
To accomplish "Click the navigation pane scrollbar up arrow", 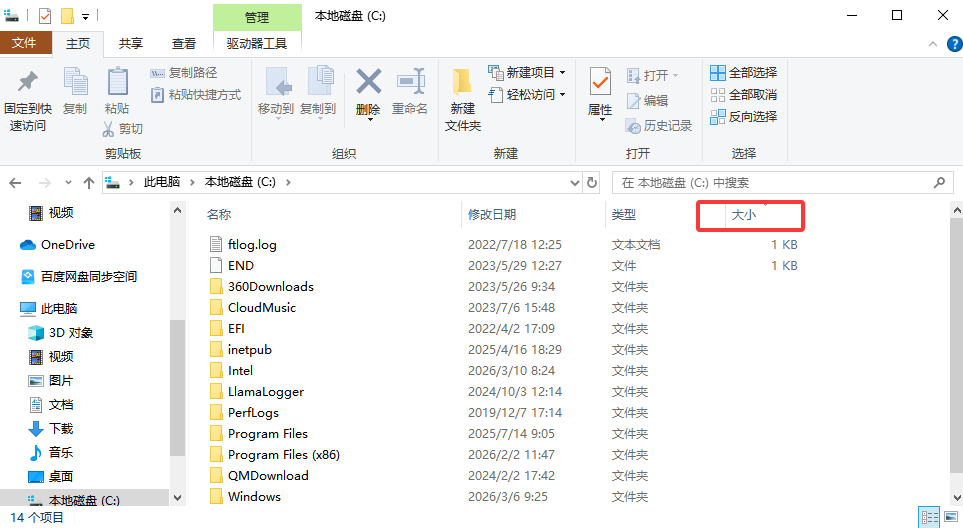I will point(177,211).
